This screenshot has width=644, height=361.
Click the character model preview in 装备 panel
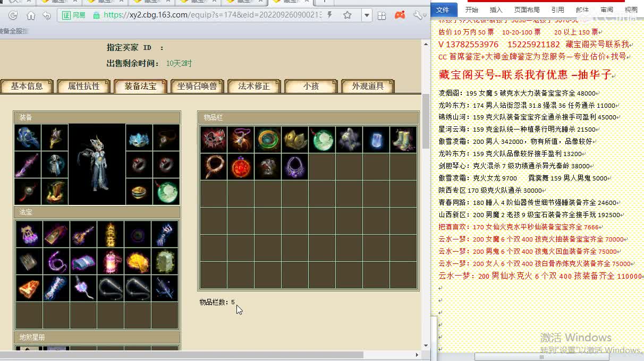point(97,165)
